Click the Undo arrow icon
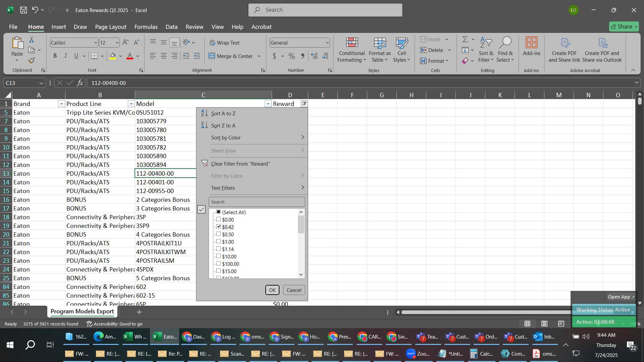644x362 pixels. [35, 10]
